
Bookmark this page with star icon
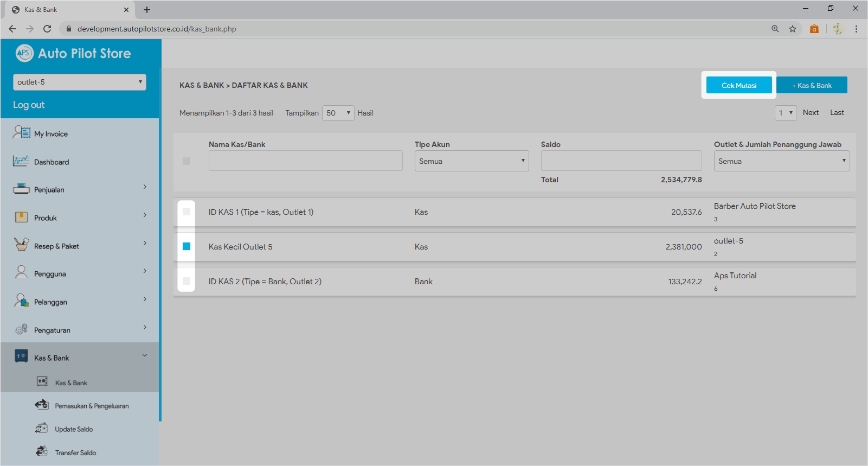(x=793, y=29)
